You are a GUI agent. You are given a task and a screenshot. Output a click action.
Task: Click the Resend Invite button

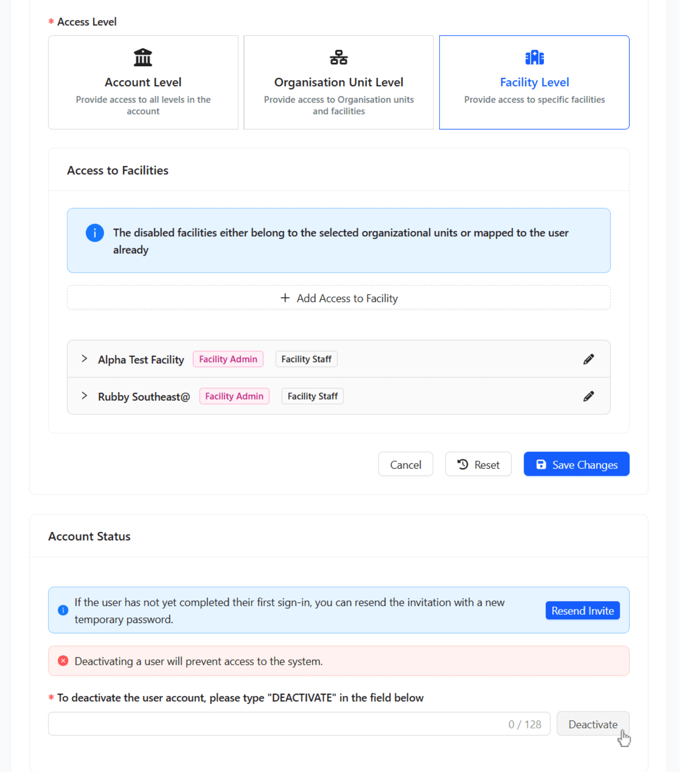click(x=582, y=610)
